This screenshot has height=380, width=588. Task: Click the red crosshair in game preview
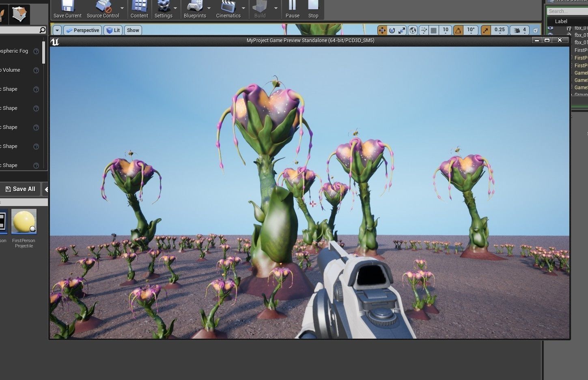(313, 204)
